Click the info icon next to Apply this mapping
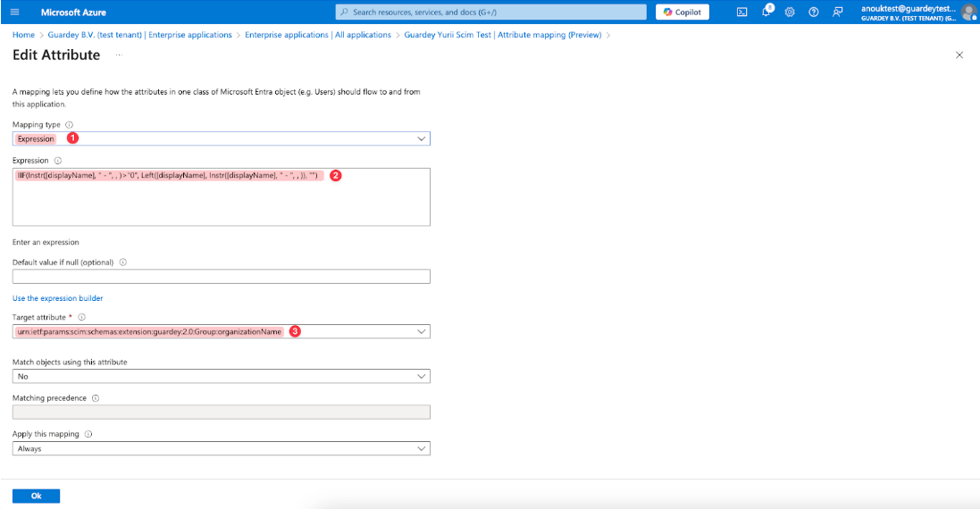The width and height of the screenshot is (980, 509). [88, 434]
